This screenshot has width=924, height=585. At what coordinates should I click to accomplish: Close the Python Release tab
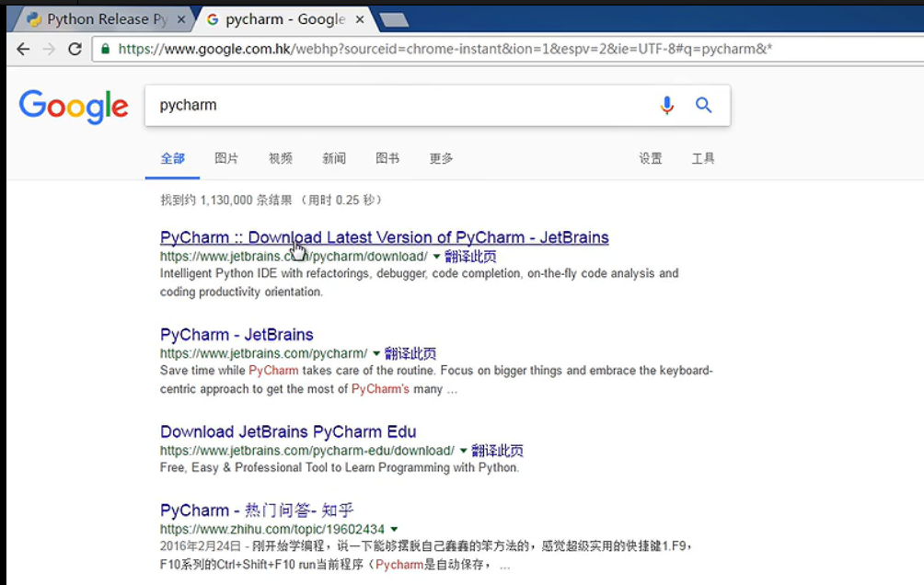point(181,19)
